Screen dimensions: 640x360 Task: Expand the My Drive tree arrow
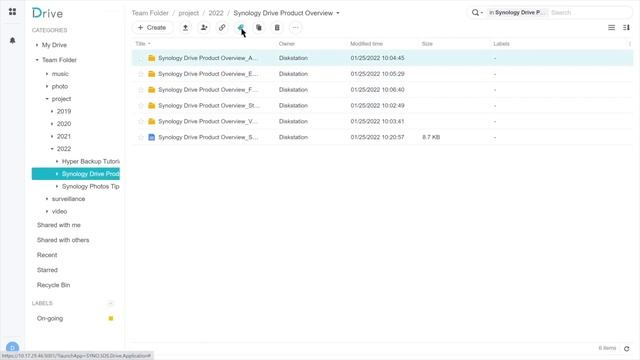point(37,45)
